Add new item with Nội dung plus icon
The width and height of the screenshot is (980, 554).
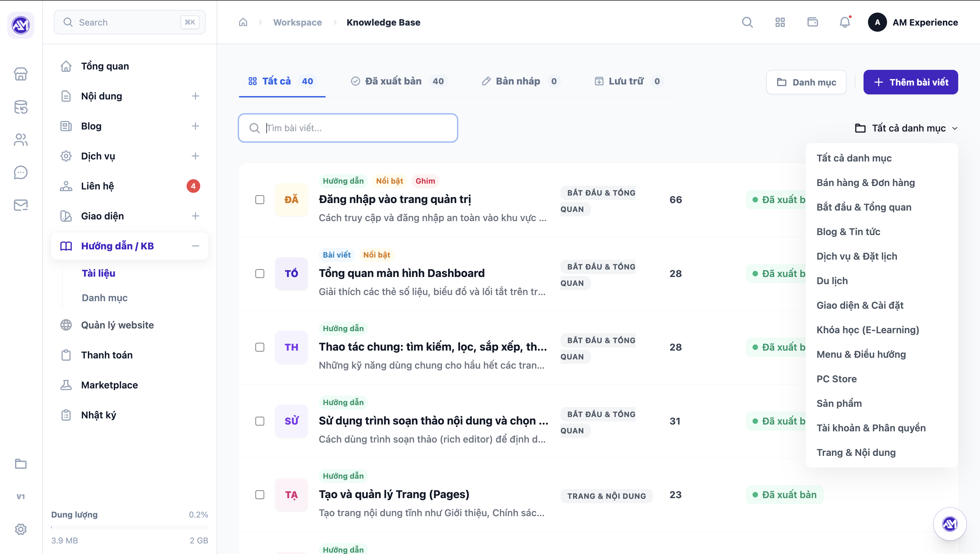pyautogui.click(x=195, y=96)
